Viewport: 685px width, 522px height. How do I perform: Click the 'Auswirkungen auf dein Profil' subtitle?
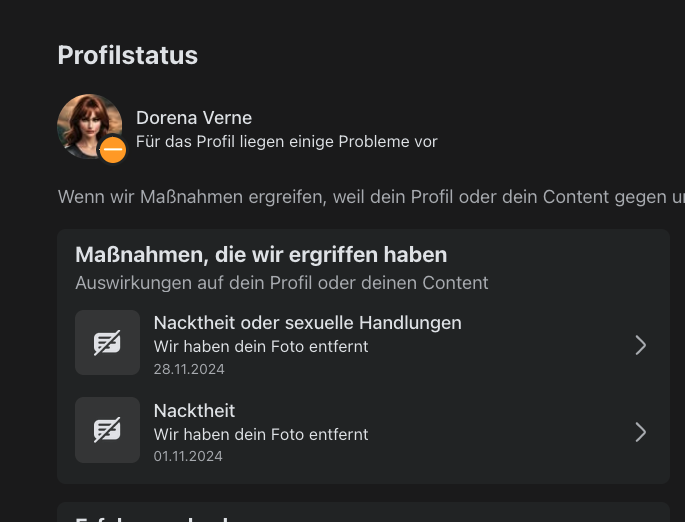(281, 283)
